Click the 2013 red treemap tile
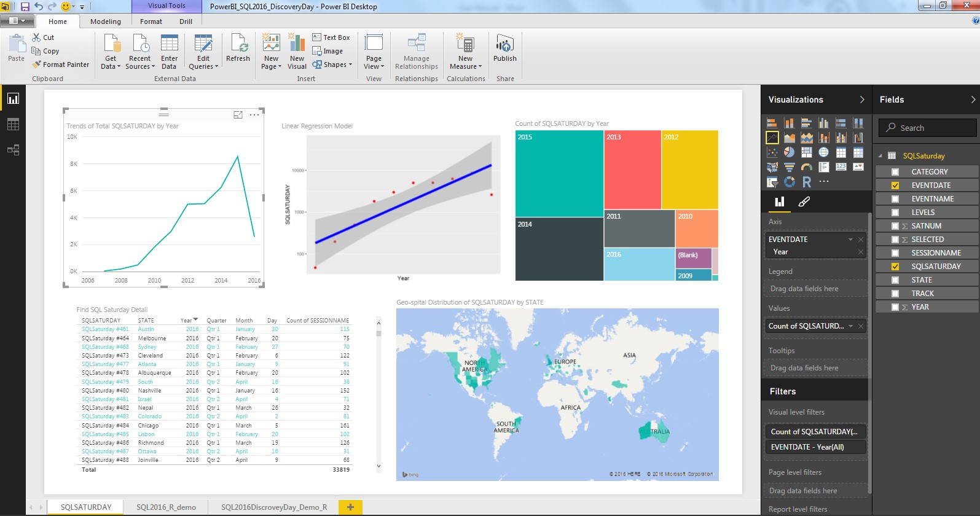The height and width of the screenshot is (516, 980). (633, 170)
